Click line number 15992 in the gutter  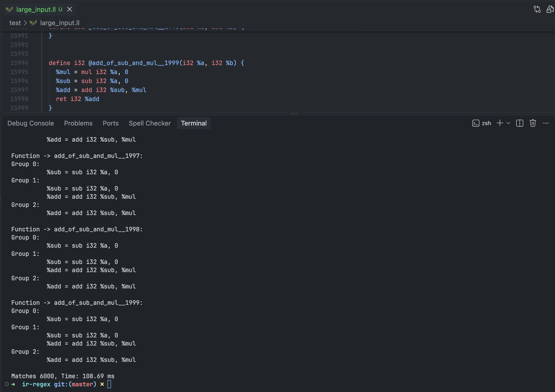pyautogui.click(x=19, y=45)
